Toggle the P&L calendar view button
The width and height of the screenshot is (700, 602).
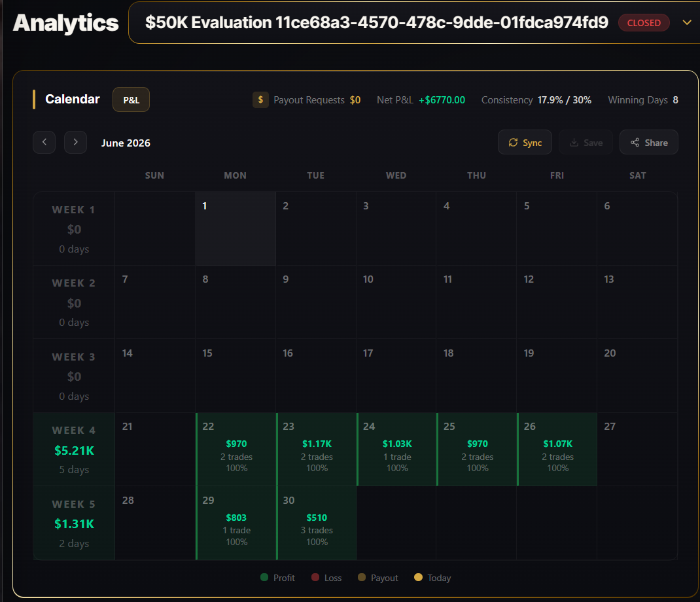(x=131, y=99)
